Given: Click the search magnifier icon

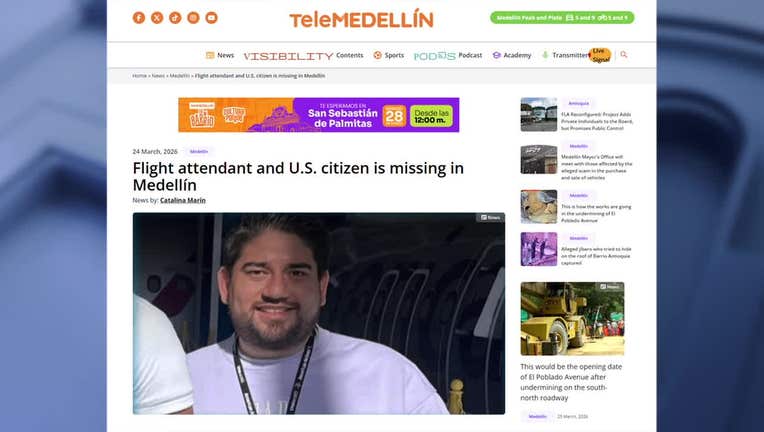Looking at the screenshot, I should tap(624, 55).
